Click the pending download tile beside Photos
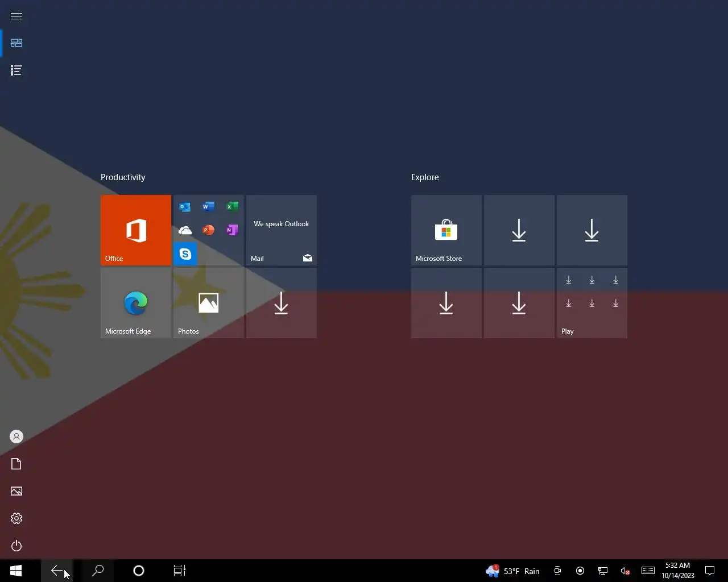Viewport: 728px width, 582px height. [282, 303]
